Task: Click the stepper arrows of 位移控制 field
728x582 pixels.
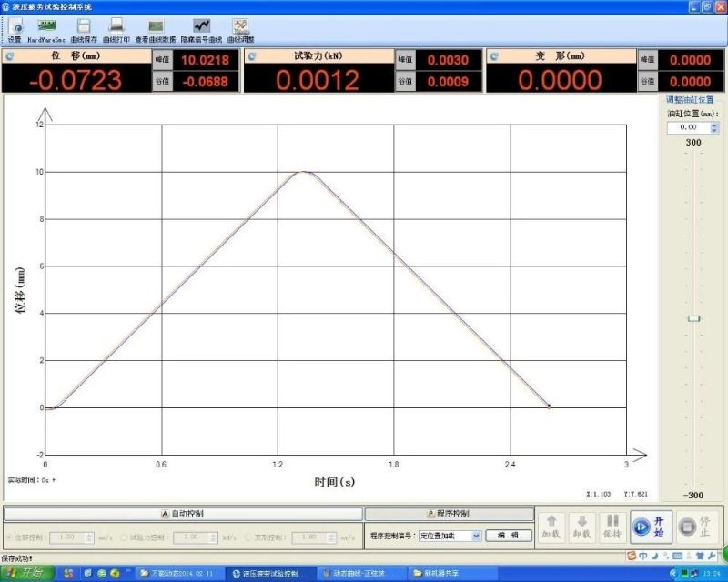Action: [89, 537]
